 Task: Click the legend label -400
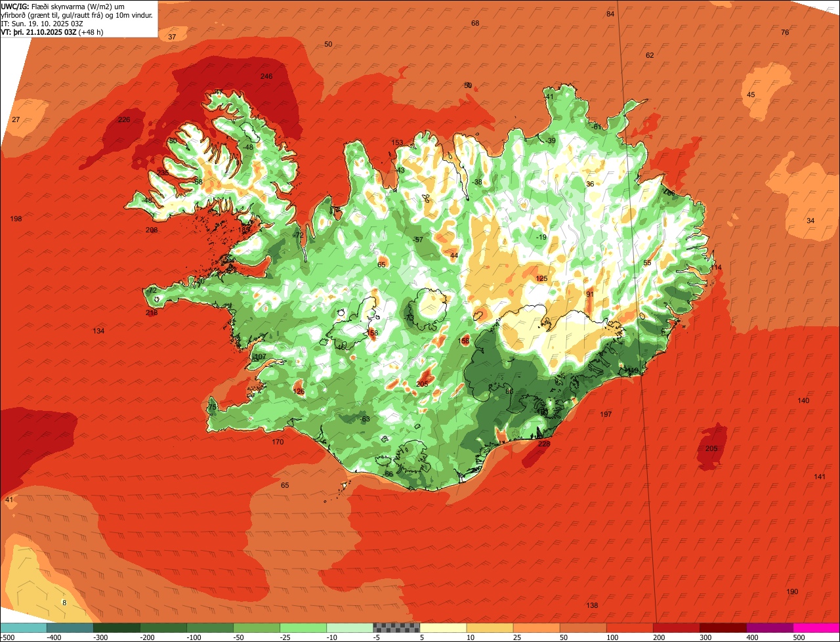(54, 637)
